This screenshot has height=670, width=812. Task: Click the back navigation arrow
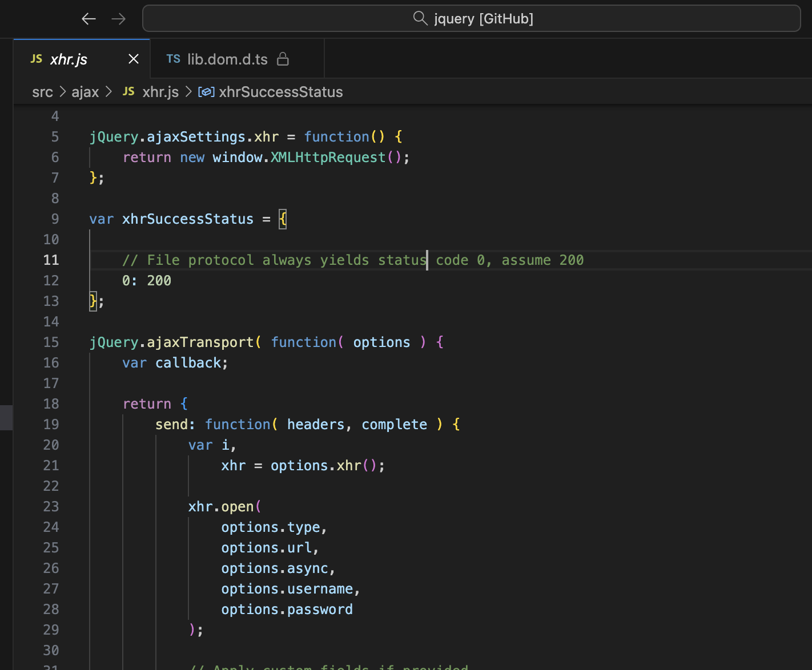tap(89, 18)
